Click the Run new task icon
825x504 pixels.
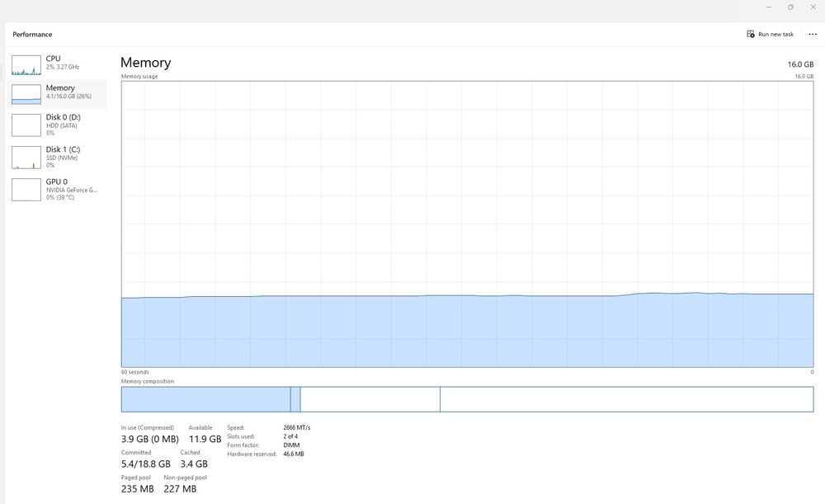[x=750, y=34]
